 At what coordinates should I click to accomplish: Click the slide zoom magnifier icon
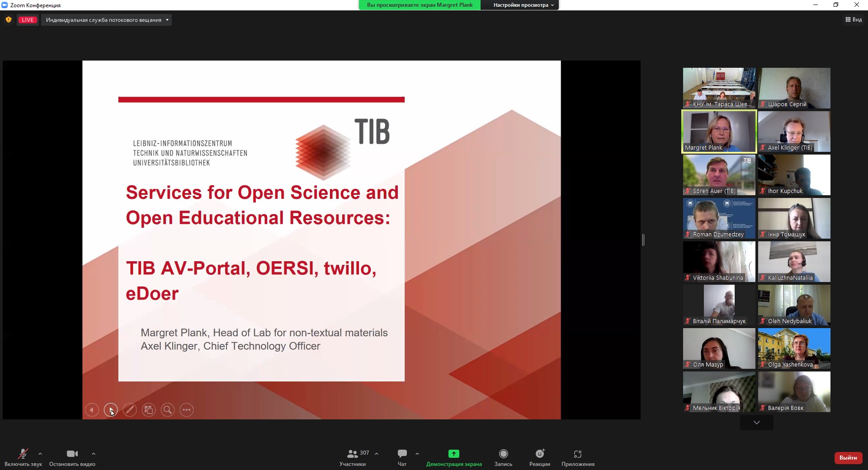tap(168, 410)
